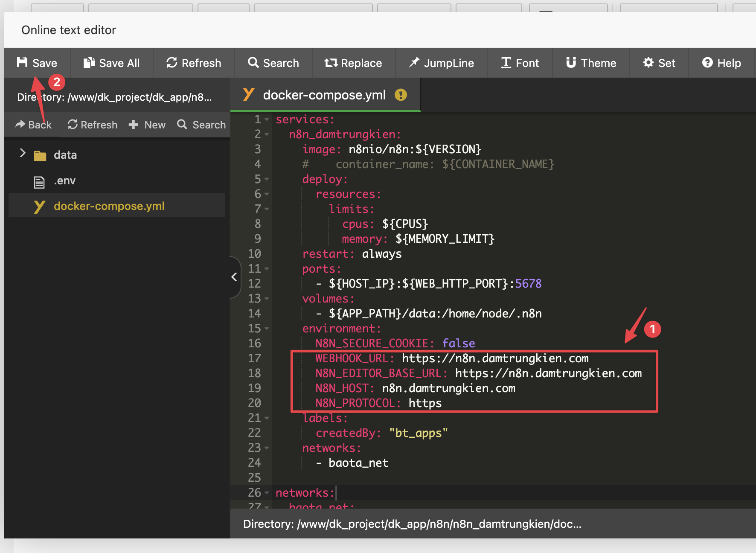Viewport: 756px width, 553px height.
Task: Click the WEBHOOK_URL value on line 17
Action: [495, 358]
